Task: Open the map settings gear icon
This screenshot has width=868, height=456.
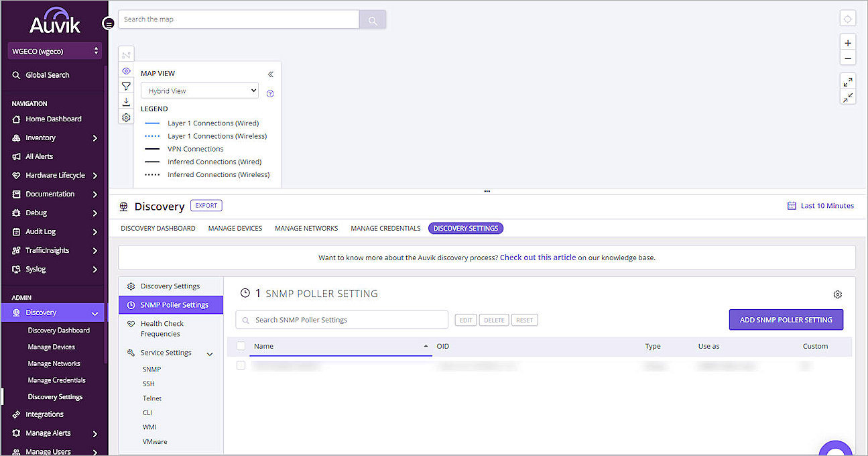Action: point(126,117)
